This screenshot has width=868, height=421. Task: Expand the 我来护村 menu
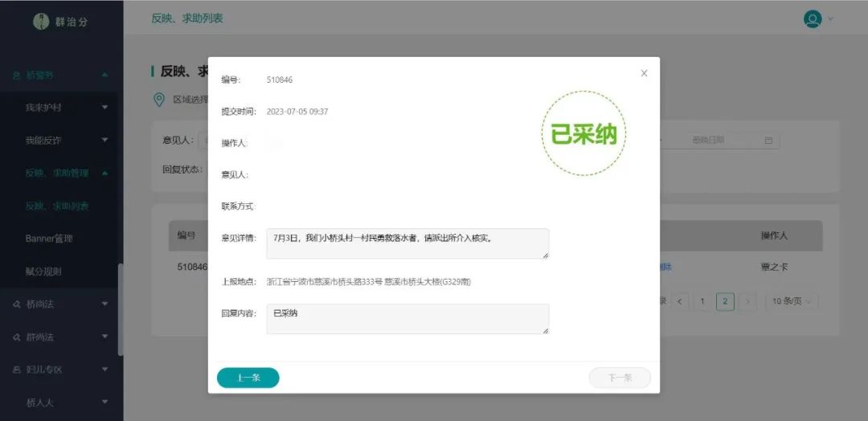[105, 107]
